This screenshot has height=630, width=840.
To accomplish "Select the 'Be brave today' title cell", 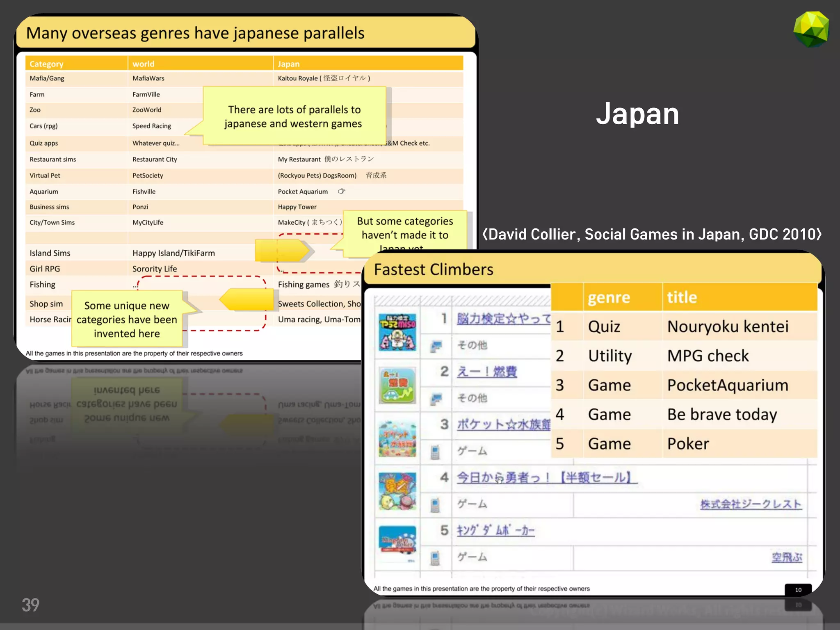I will click(x=740, y=414).
